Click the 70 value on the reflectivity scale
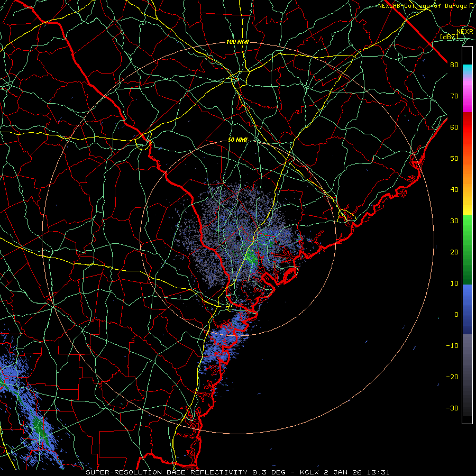The image size is (476, 476). tap(454, 96)
